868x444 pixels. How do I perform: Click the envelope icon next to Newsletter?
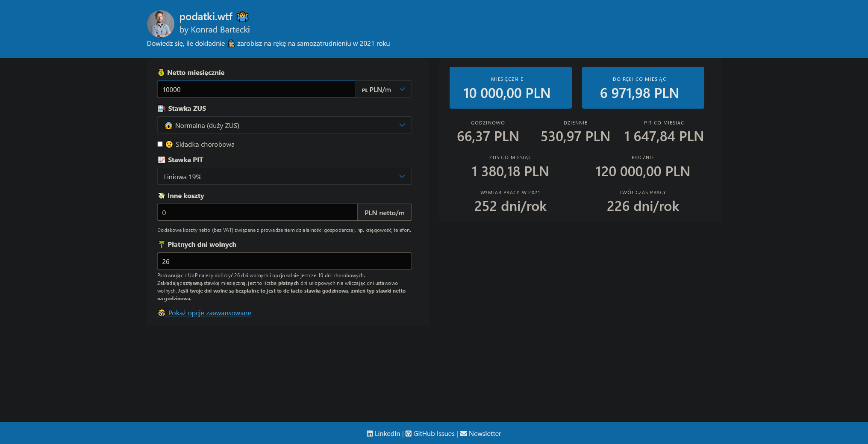click(x=463, y=434)
